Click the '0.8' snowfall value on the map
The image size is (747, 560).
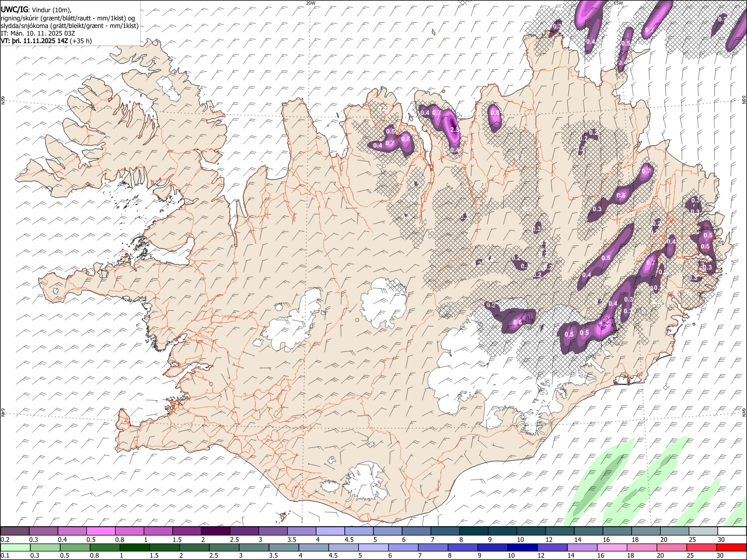pyautogui.click(x=495, y=112)
